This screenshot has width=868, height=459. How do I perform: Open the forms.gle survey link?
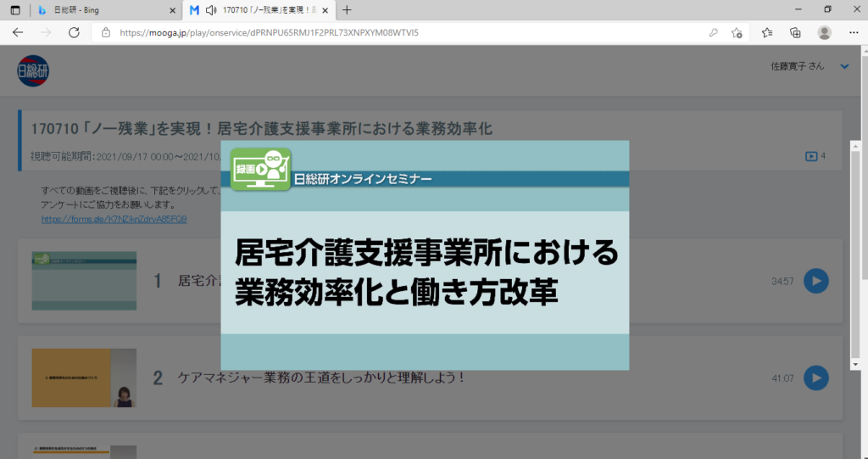tap(114, 219)
